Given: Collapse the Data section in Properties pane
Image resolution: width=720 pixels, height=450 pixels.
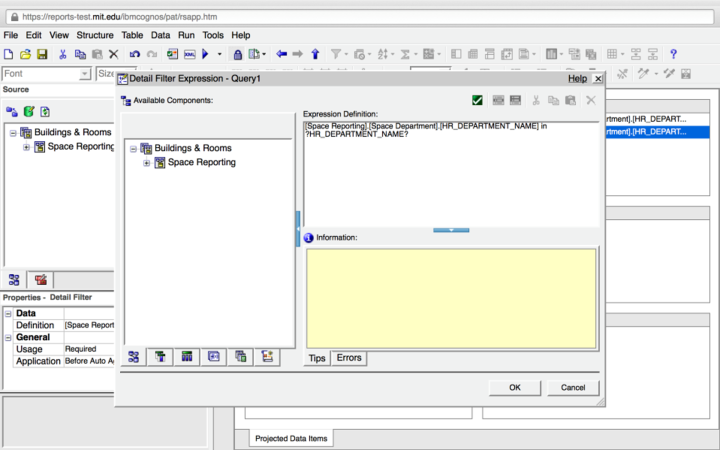Looking at the screenshot, I should click(9, 313).
